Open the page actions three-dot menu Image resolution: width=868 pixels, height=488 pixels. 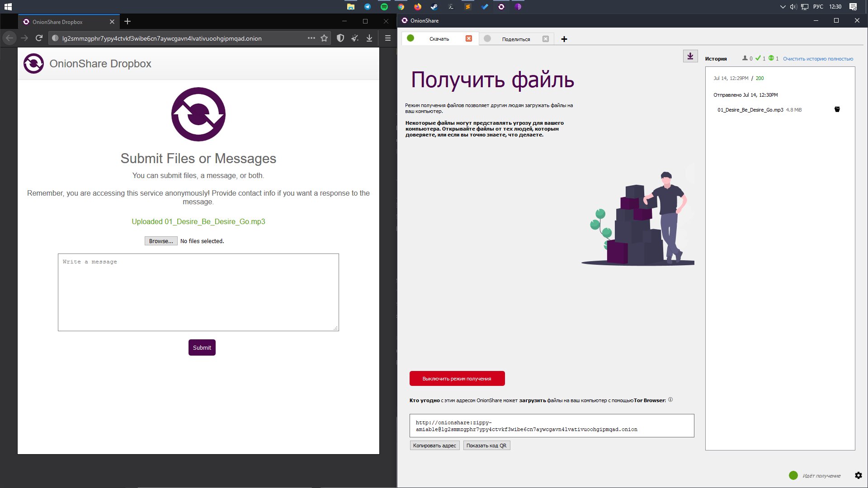[x=311, y=38]
